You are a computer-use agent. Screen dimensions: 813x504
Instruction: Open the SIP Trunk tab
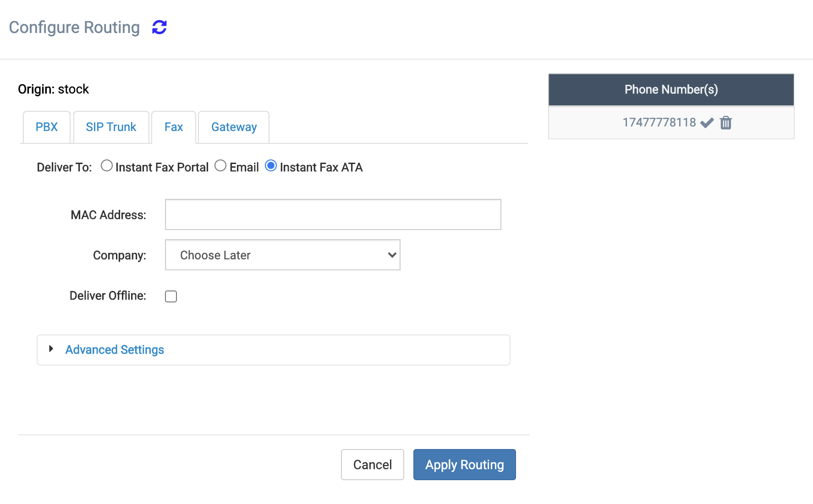tap(111, 127)
